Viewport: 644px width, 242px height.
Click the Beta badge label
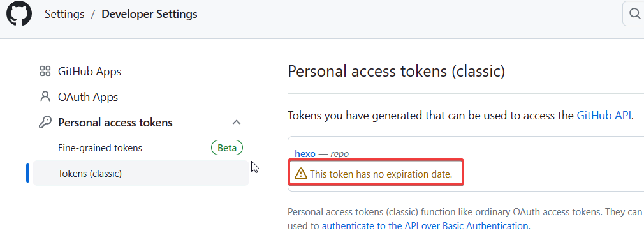tap(227, 147)
